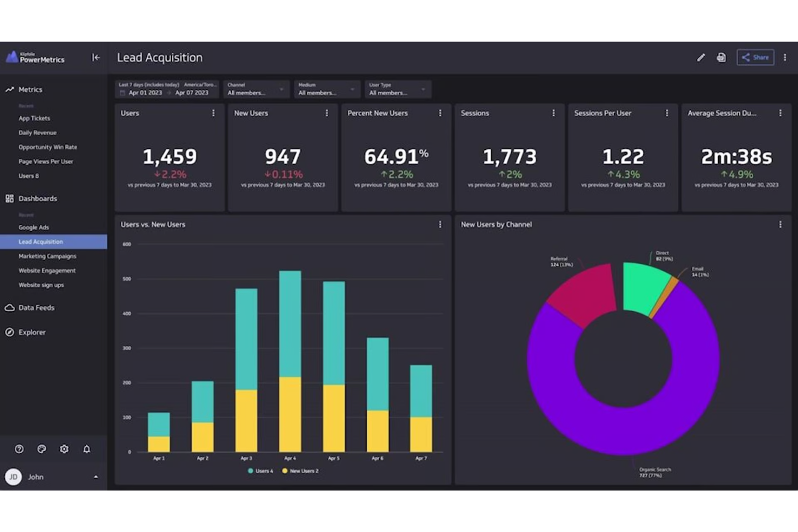Open the settings gear icon
Screen dimensions: 798x532
click(x=64, y=449)
